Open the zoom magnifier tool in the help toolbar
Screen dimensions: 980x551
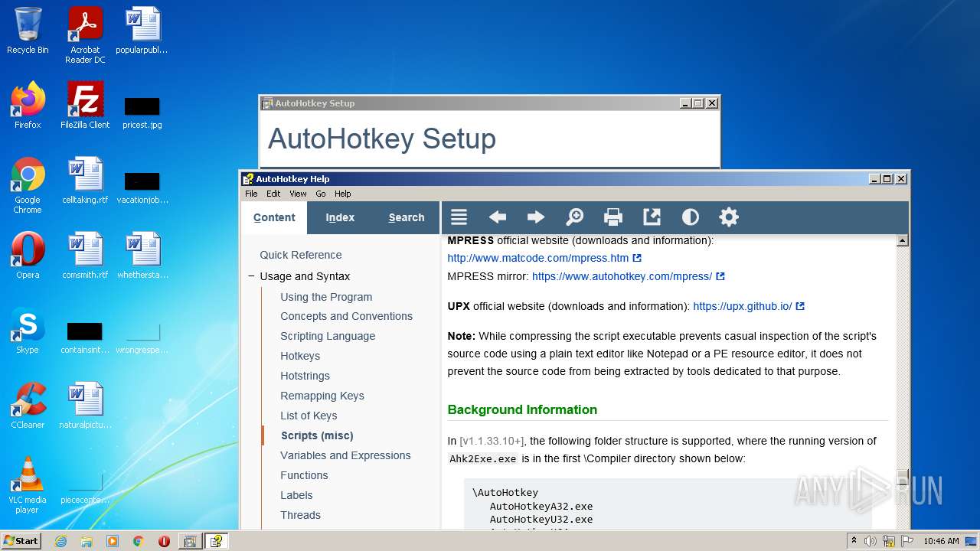574,217
